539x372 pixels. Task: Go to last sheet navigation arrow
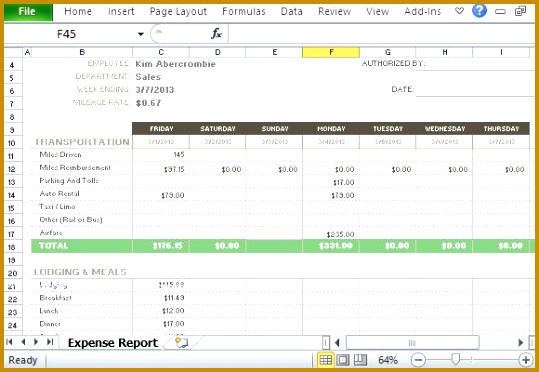(50, 342)
